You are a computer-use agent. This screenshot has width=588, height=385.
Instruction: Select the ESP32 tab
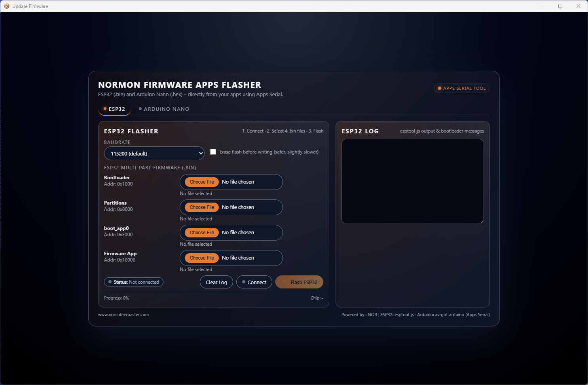click(114, 109)
